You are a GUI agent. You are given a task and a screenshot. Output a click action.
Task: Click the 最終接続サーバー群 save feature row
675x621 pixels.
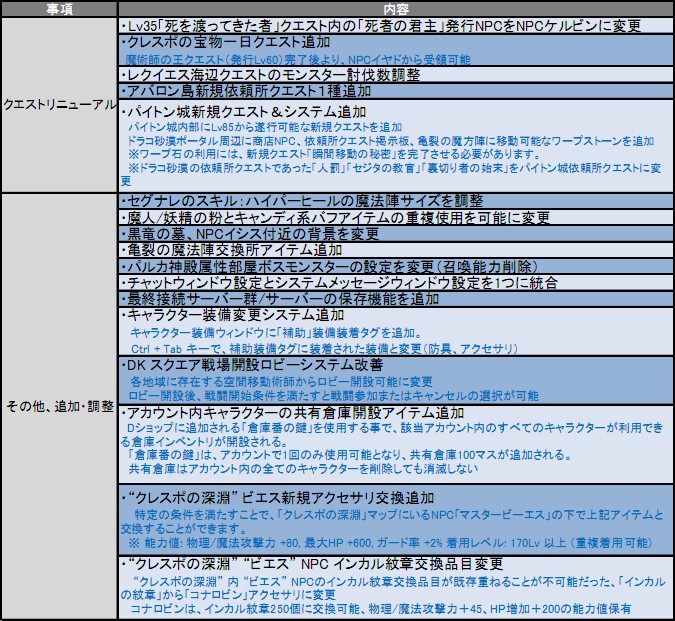pos(396,299)
